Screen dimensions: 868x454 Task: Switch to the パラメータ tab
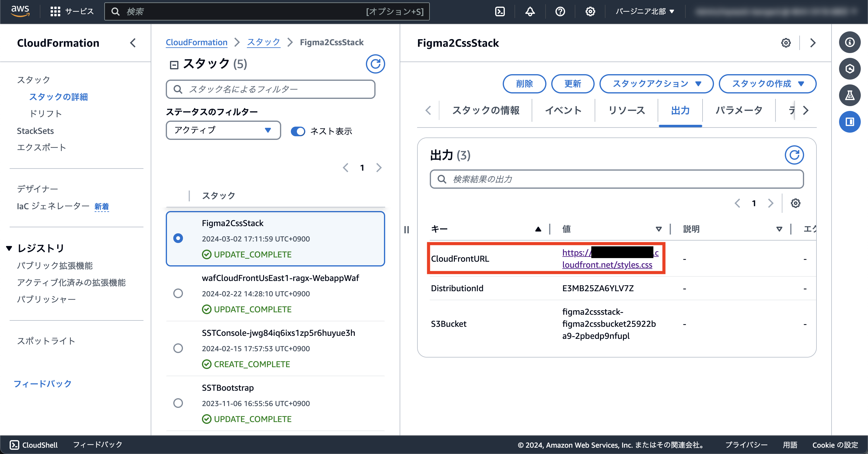pyautogui.click(x=739, y=111)
